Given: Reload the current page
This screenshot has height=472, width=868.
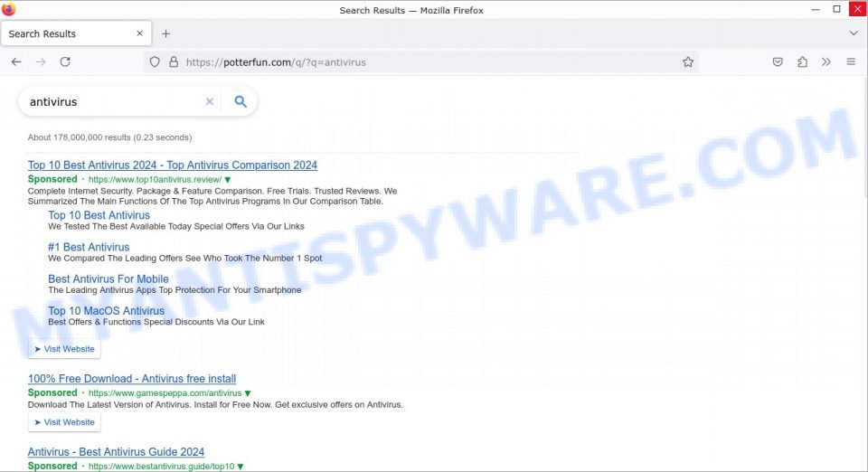Looking at the screenshot, I should pyautogui.click(x=65, y=62).
